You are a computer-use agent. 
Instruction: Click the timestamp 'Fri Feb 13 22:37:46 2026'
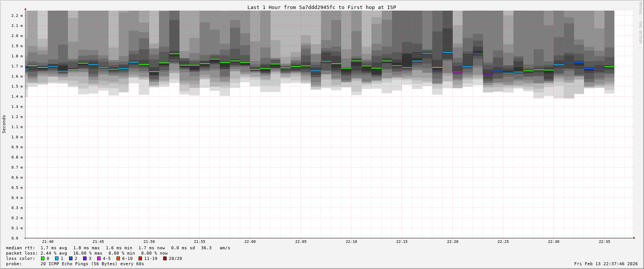(606, 264)
